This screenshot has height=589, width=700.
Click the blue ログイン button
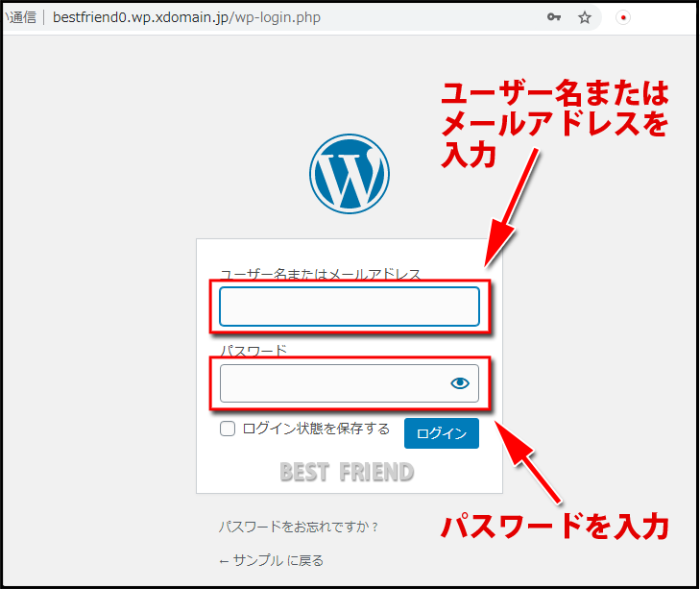click(x=442, y=433)
